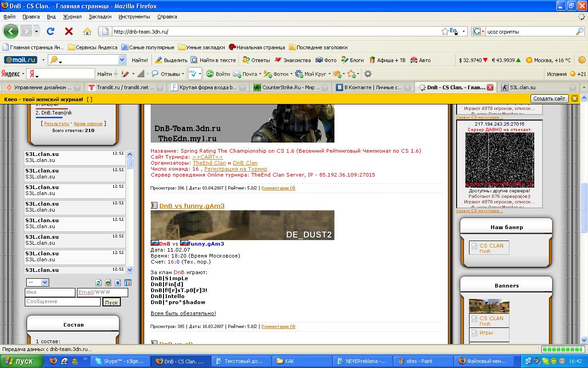Viewport: 588px width, 368px height.
Task: Open Блоги on the Mail.ru toolbar
Action: coord(352,60)
